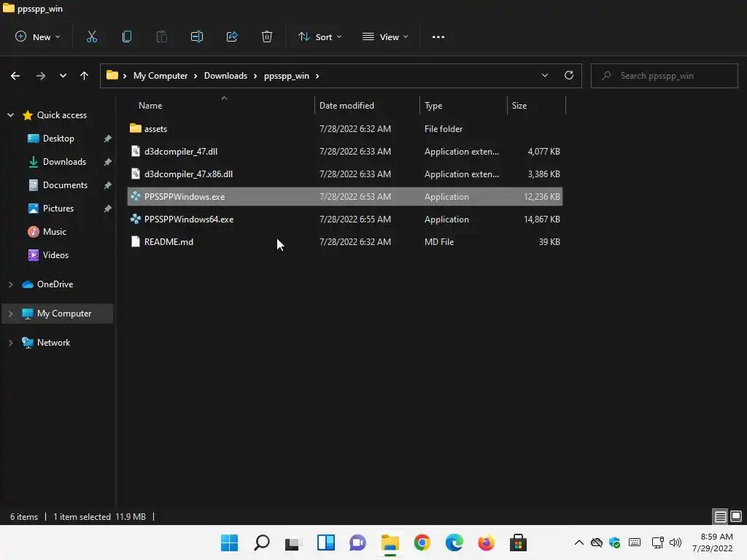
Task: Select PPSSPPWindows.exe file
Action: coord(345,197)
